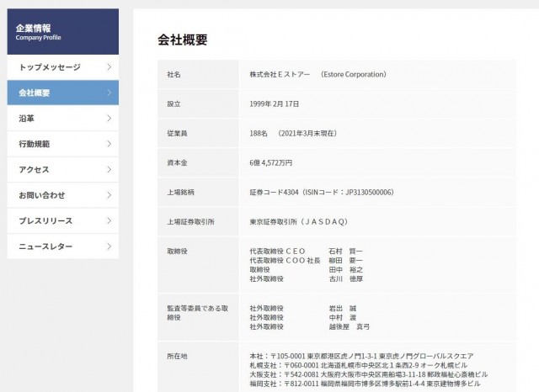Click chevron arrow beside プレスリリース
The width and height of the screenshot is (539, 392).
tap(109, 220)
